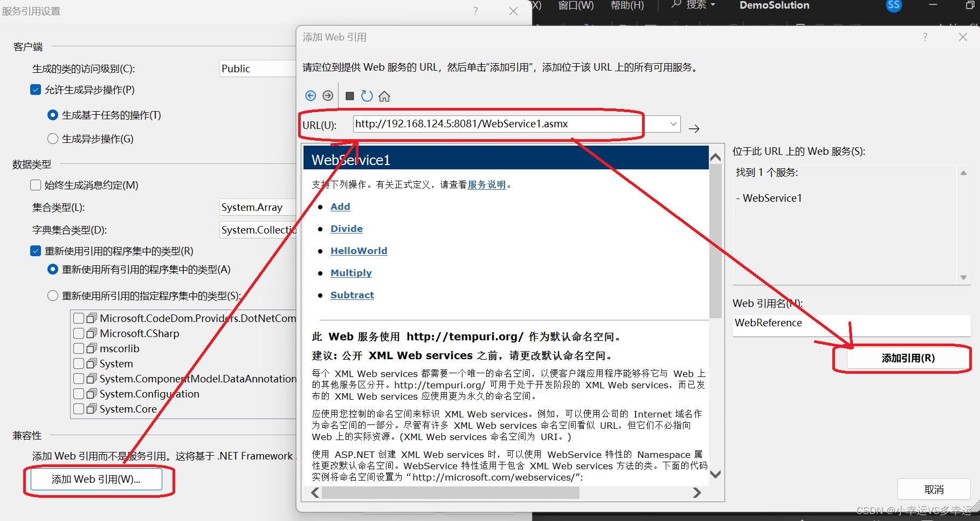Click the help question mark in Add Web Reference
The height and width of the screenshot is (521, 980).
click(925, 37)
